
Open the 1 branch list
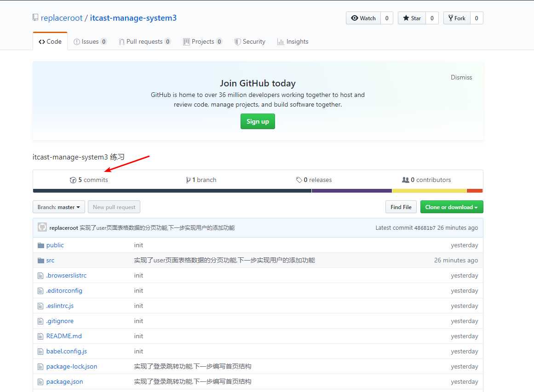201,180
